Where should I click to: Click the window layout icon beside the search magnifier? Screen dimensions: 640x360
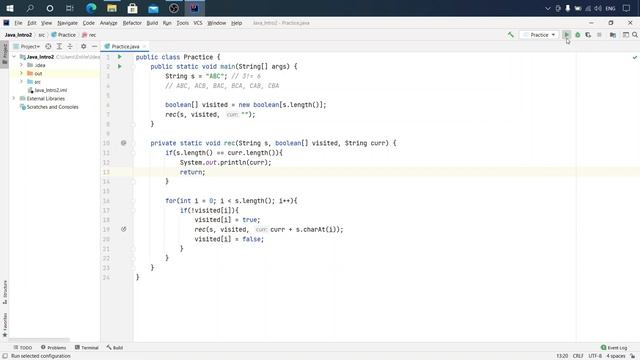[625, 35]
